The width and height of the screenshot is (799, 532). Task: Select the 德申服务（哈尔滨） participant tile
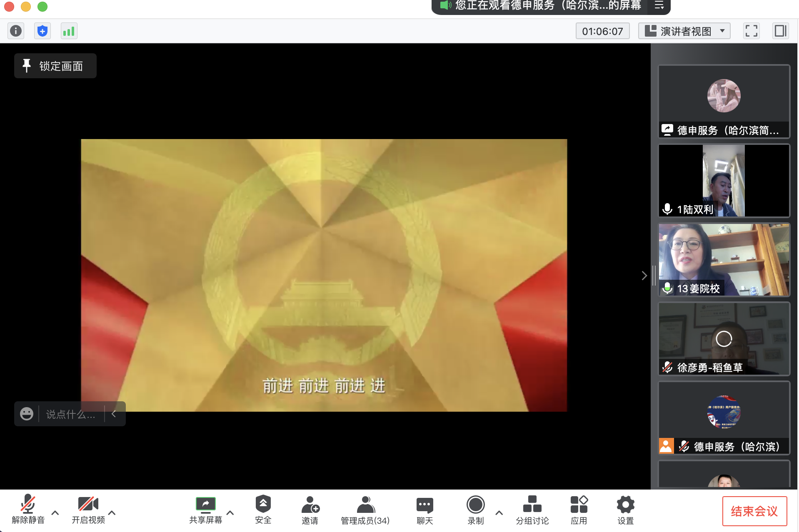724,418
